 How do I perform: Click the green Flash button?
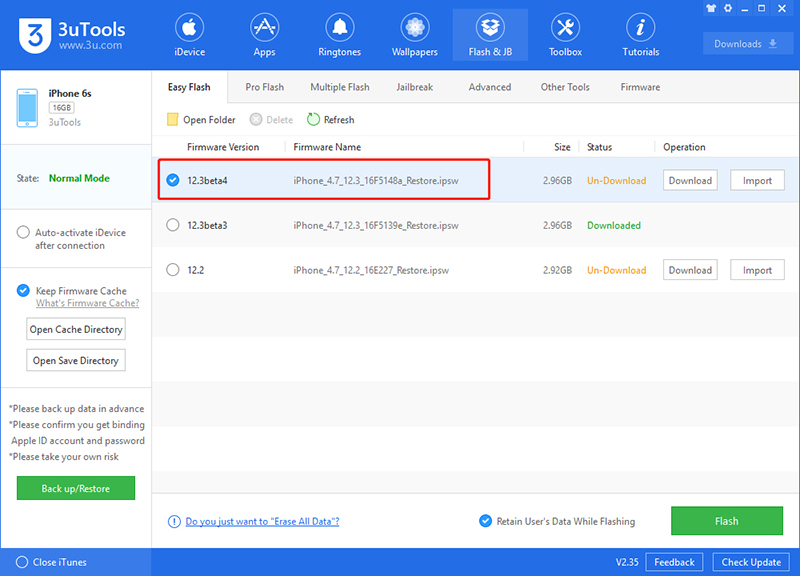[x=727, y=521]
